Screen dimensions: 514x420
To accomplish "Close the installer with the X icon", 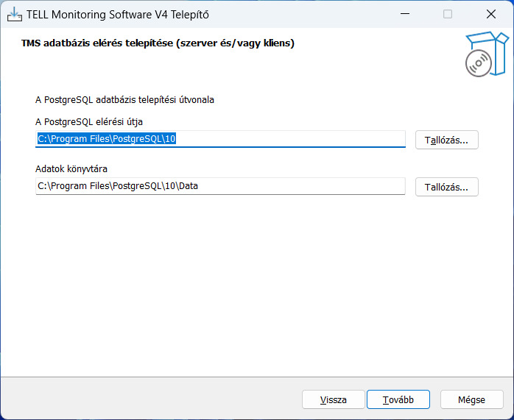I will pos(491,14).
